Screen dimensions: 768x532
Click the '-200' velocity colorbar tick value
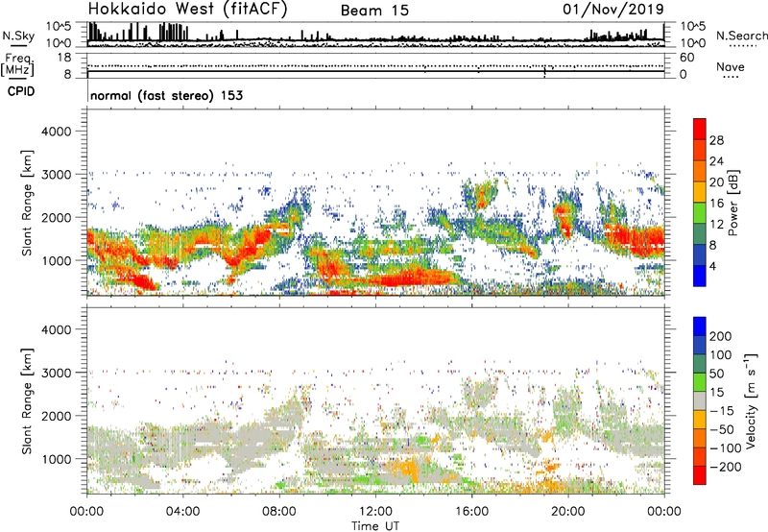coord(725,467)
